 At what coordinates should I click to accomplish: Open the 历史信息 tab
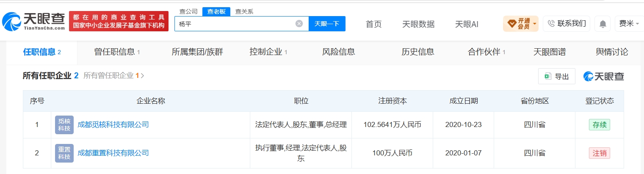click(x=418, y=52)
